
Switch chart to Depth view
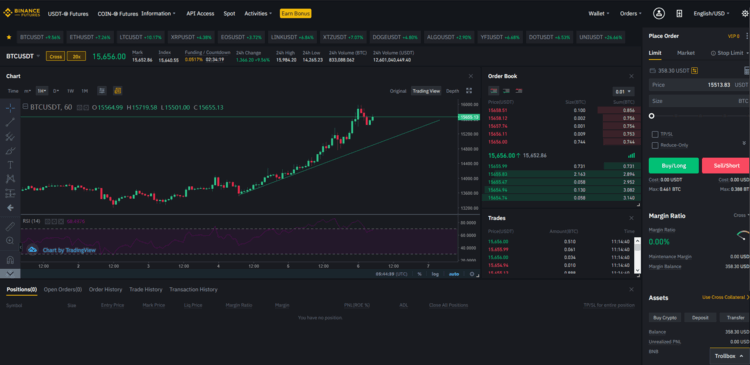[x=452, y=91]
